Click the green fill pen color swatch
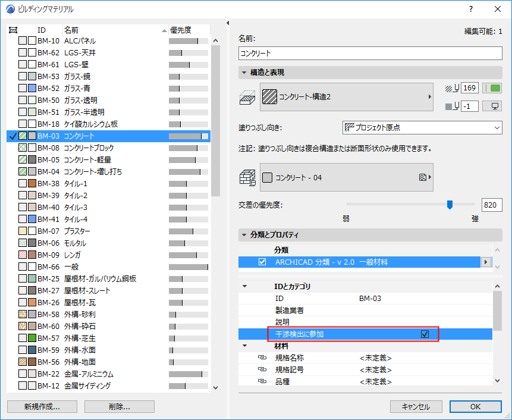Screen dimensions: 512x420 click(492, 88)
